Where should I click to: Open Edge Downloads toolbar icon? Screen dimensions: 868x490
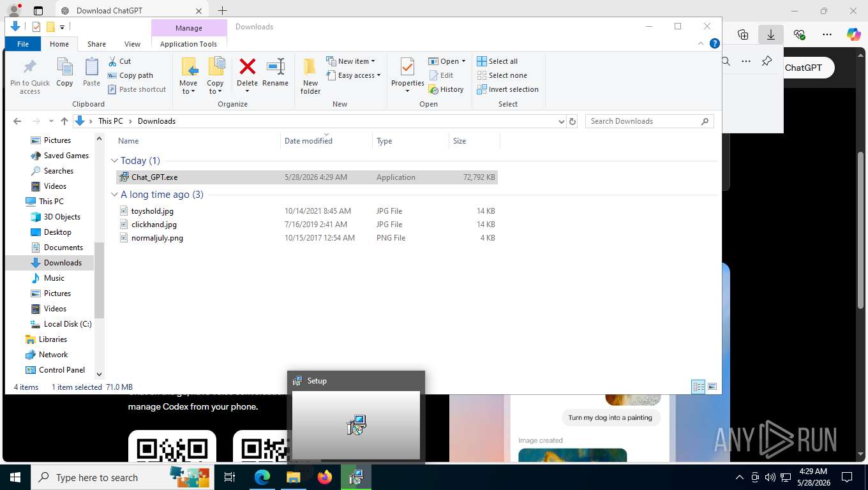pos(771,34)
